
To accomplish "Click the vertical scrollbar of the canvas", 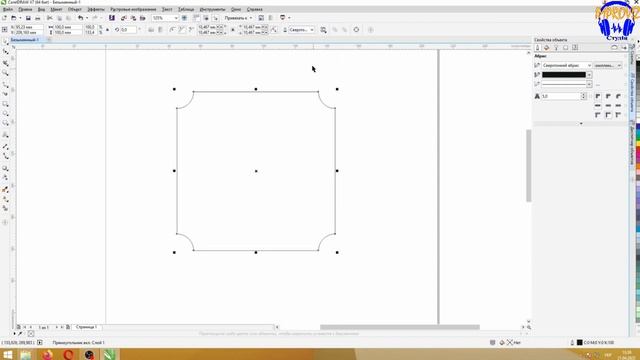I will 529,165.
